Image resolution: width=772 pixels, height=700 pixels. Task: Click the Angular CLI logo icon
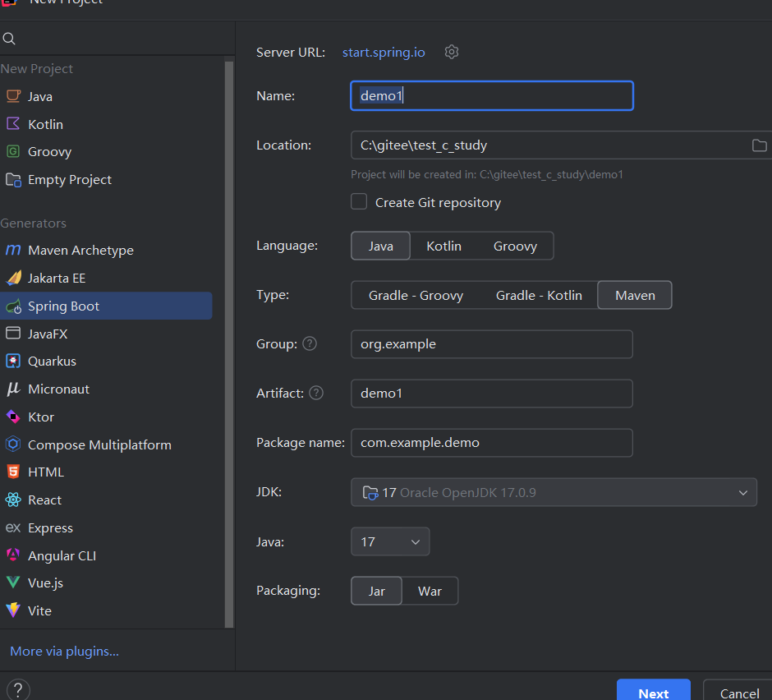(x=13, y=555)
